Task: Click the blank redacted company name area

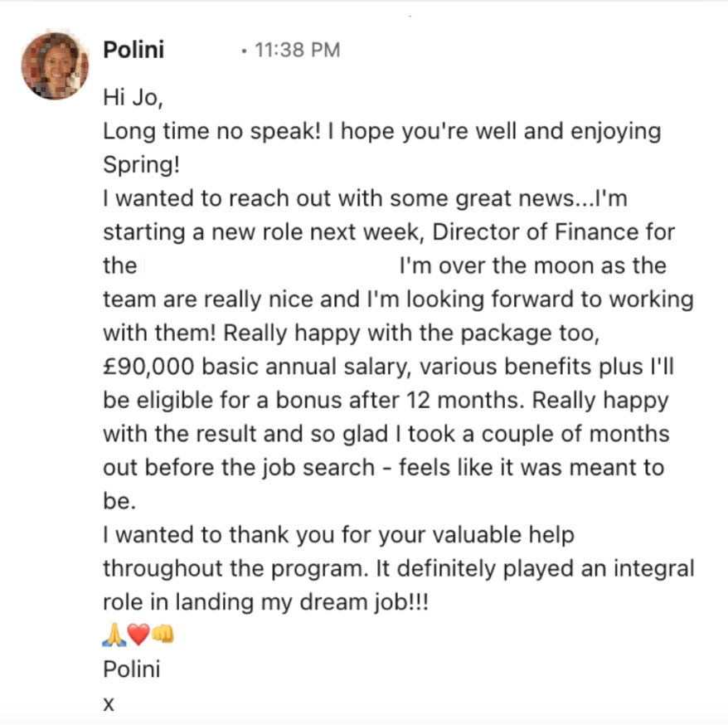Action: (267, 266)
